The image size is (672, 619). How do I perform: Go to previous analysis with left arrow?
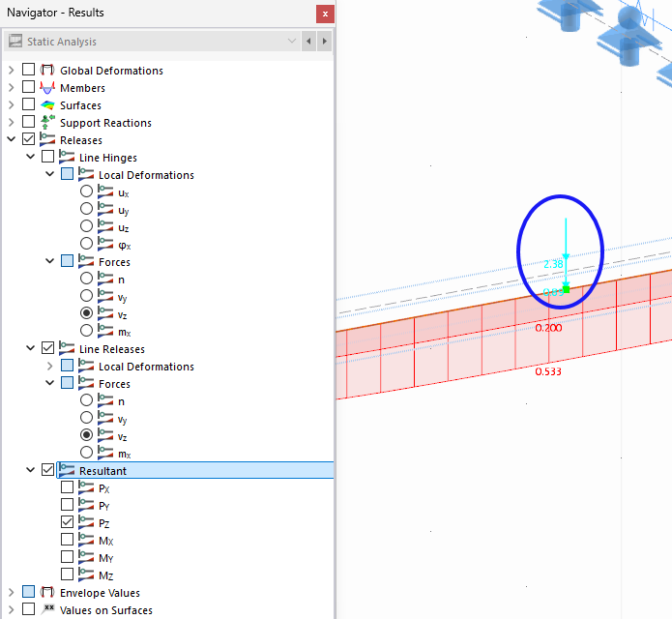(x=308, y=42)
